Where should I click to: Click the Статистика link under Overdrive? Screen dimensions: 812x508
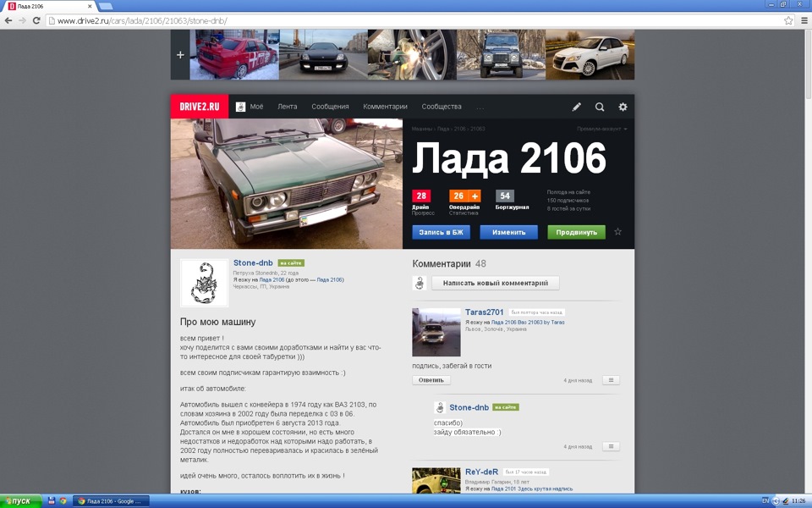(x=464, y=213)
